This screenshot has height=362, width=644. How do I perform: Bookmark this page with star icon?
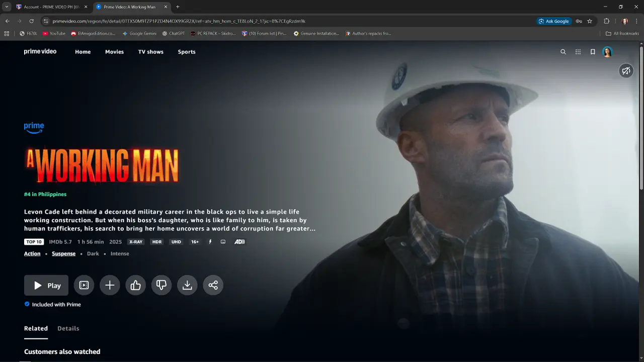pyautogui.click(x=590, y=21)
